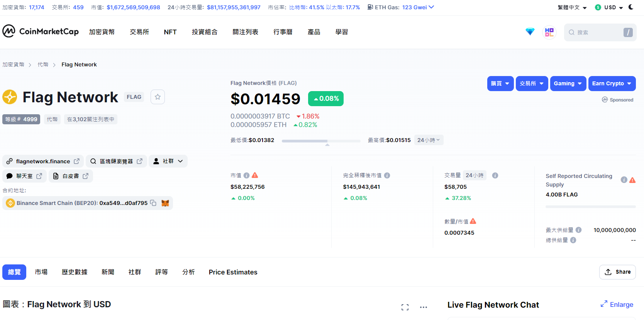
Task: Open 加密貨幣 in main navigation
Action: 102,32
